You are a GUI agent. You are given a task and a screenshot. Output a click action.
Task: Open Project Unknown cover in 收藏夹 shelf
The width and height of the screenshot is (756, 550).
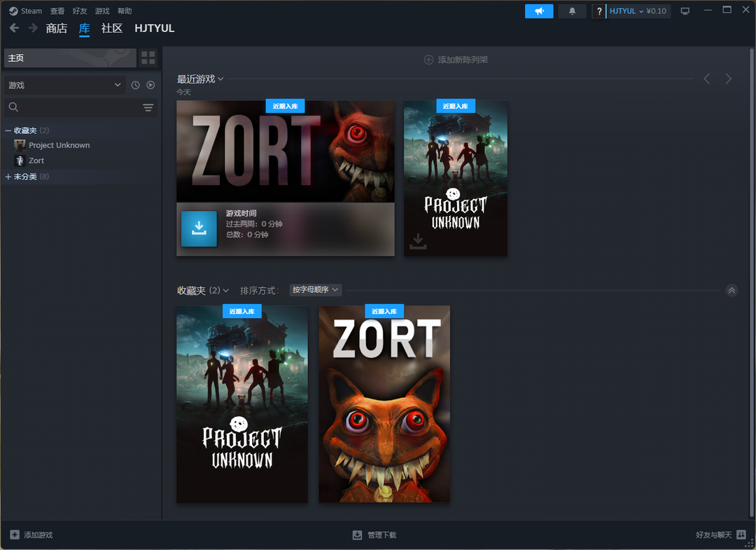[242, 404]
